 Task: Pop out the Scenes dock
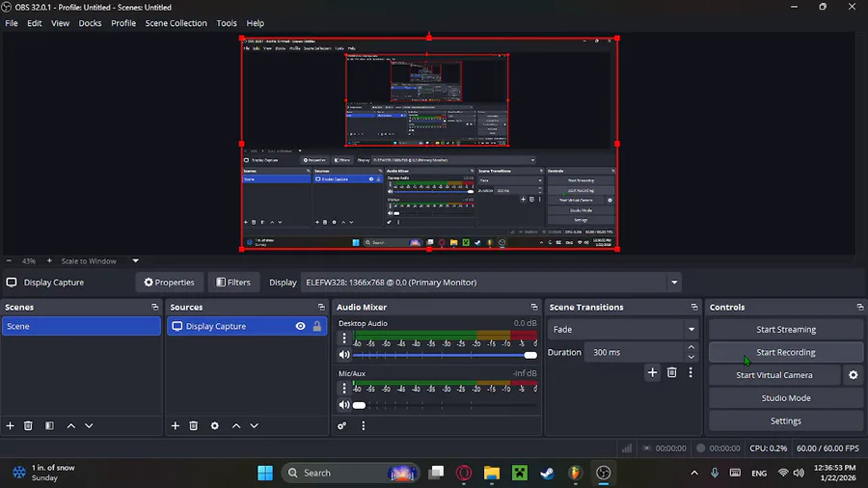point(155,307)
